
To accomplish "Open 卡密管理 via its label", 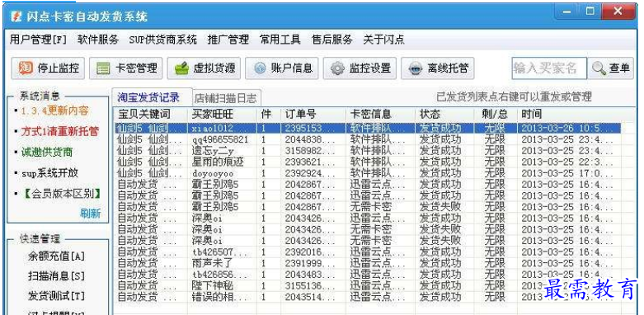I will point(136,68).
